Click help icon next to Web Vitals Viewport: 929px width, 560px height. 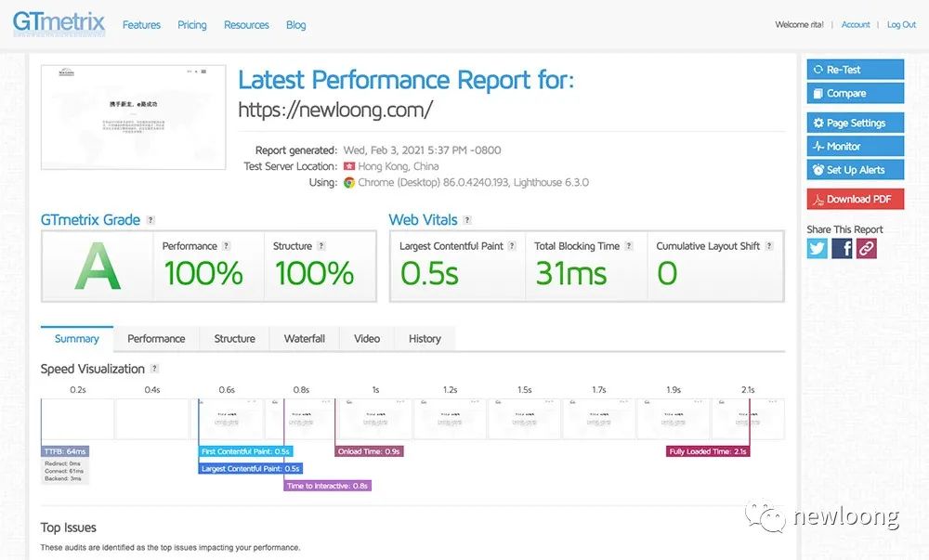click(x=467, y=220)
